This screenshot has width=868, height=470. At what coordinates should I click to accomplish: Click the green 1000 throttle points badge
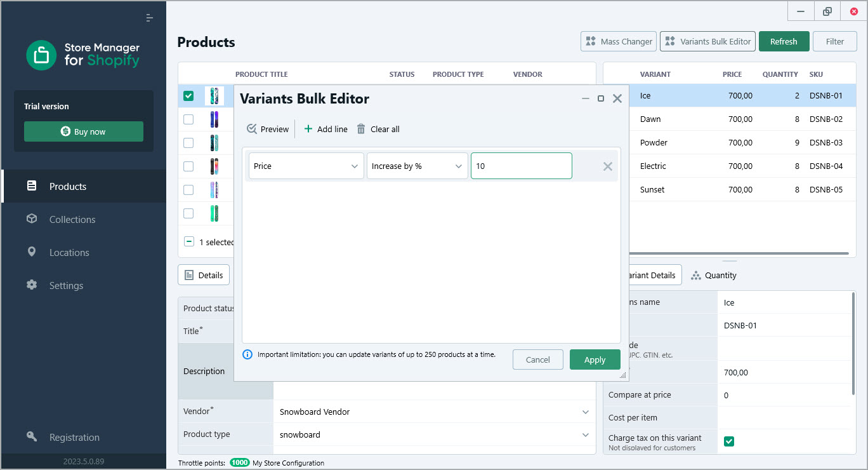[240, 463]
